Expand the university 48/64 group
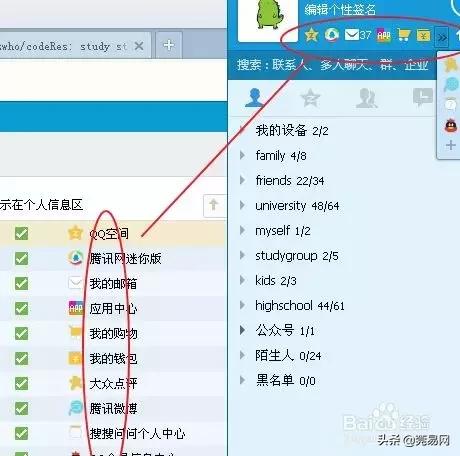This screenshot has height=456, width=460. click(242, 205)
